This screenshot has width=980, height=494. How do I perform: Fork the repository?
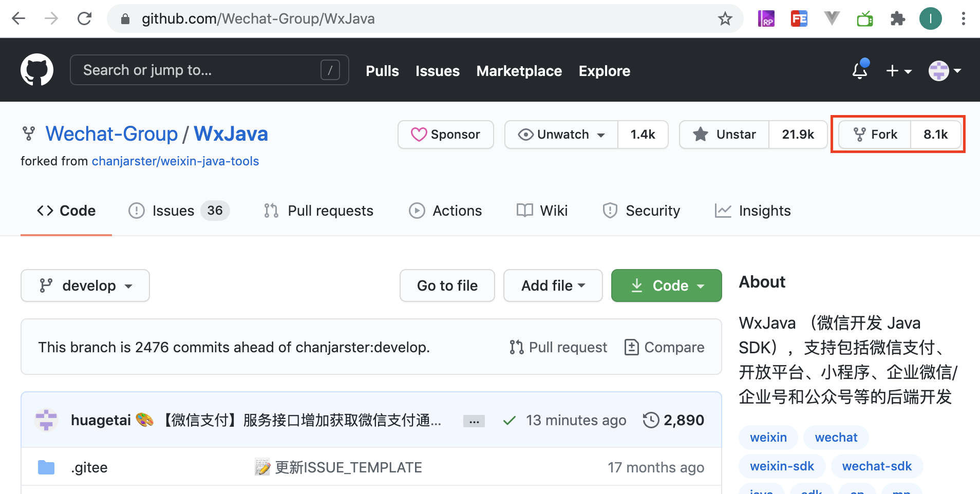(x=875, y=135)
